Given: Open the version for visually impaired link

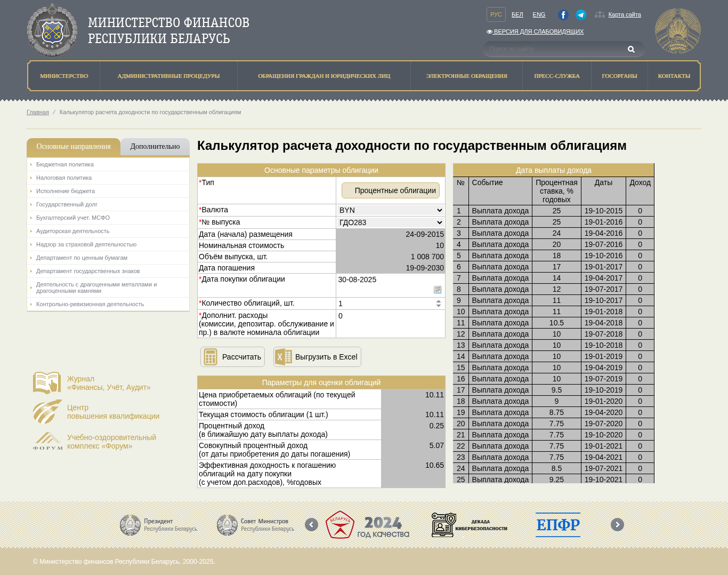Looking at the screenshot, I should pyautogui.click(x=535, y=31).
